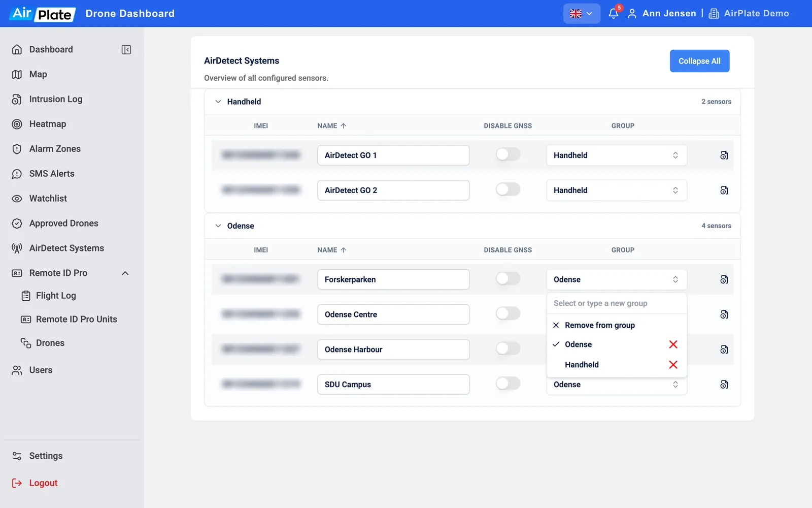Viewport: 812px width, 508px height.
Task: Collapse the Odense sensor group
Action: pyautogui.click(x=218, y=226)
